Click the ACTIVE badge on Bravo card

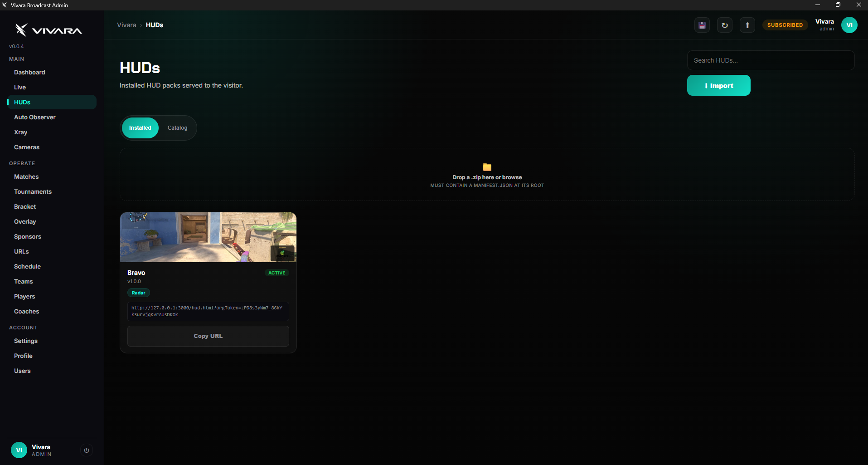point(276,273)
